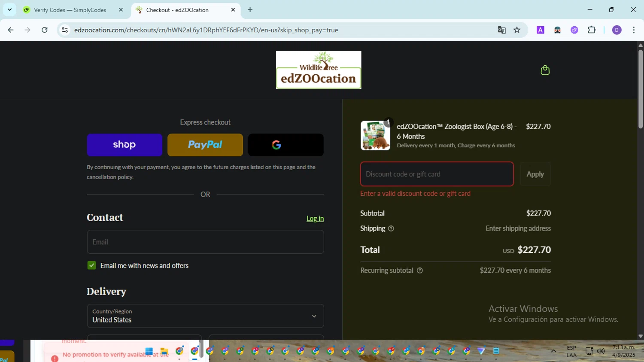Close the Verify Codes SimplyCodes tab
The image size is (644, 362).
[121, 9]
